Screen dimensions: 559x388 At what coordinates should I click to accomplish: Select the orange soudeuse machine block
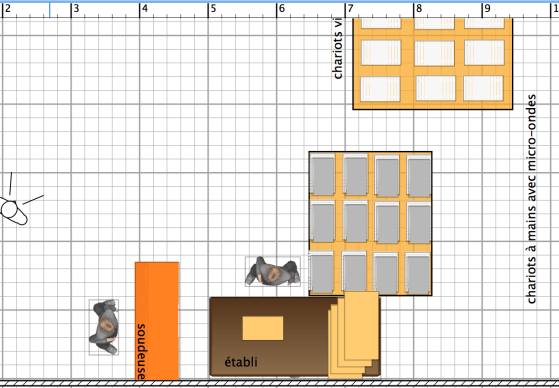(157, 321)
